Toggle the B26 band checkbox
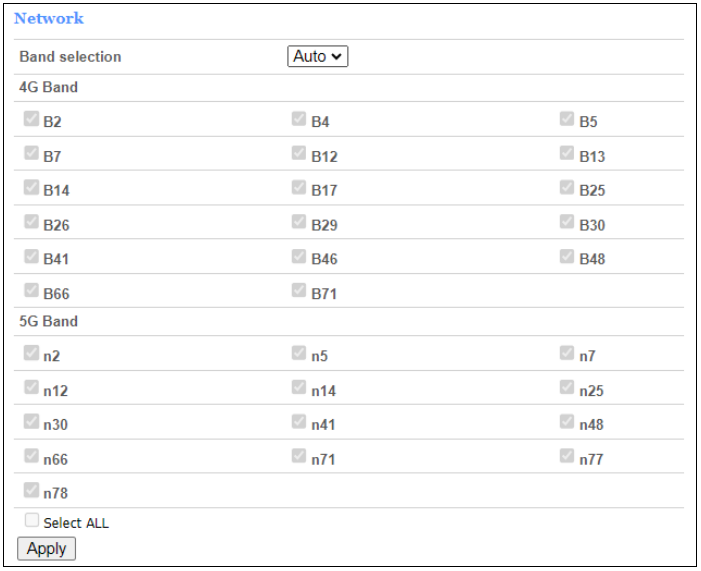Viewport: 701px width, 571px height. click(32, 223)
